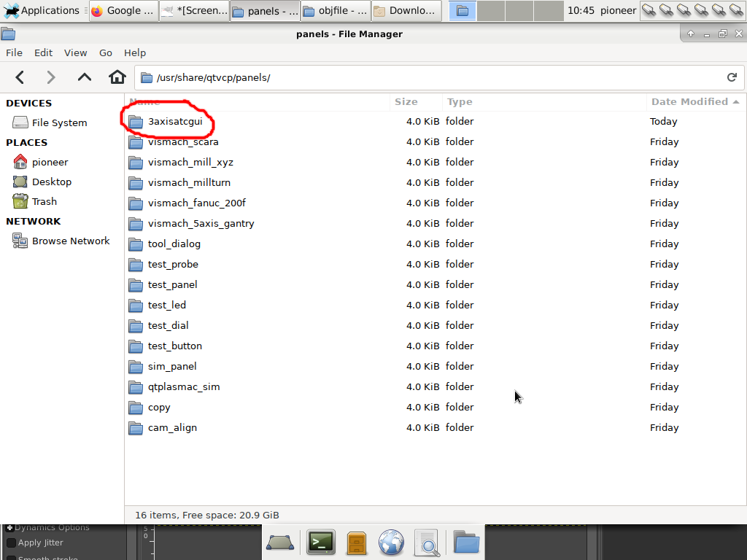This screenshot has height=560, width=747.
Task: Reload the folder with refresh icon
Action: (732, 77)
